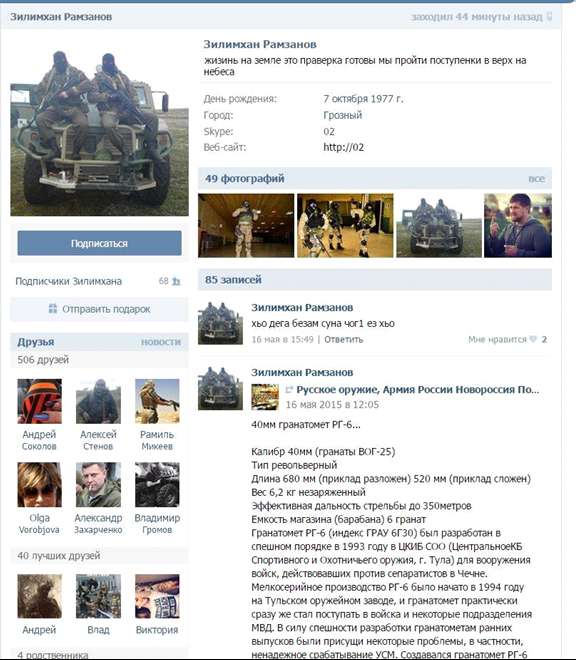Image resolution: width=576 pixels, height=660 pixels.
Task: Open friend Андрей Соколов's avatar
Action: click(x=40, y=401)
